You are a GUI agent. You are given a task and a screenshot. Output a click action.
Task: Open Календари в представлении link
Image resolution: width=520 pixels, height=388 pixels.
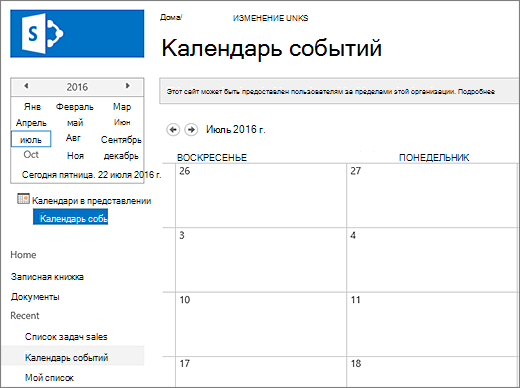coord(91,201)
